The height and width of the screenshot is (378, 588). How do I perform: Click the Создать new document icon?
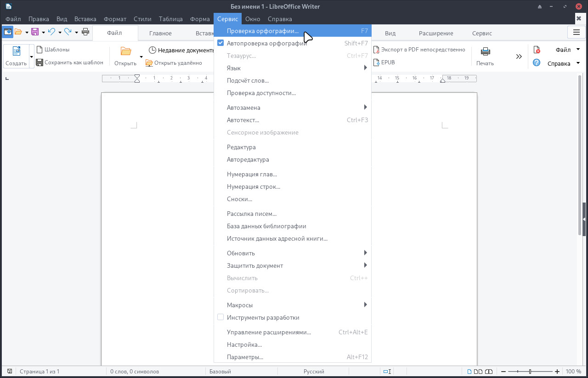[x=17, y=51]
